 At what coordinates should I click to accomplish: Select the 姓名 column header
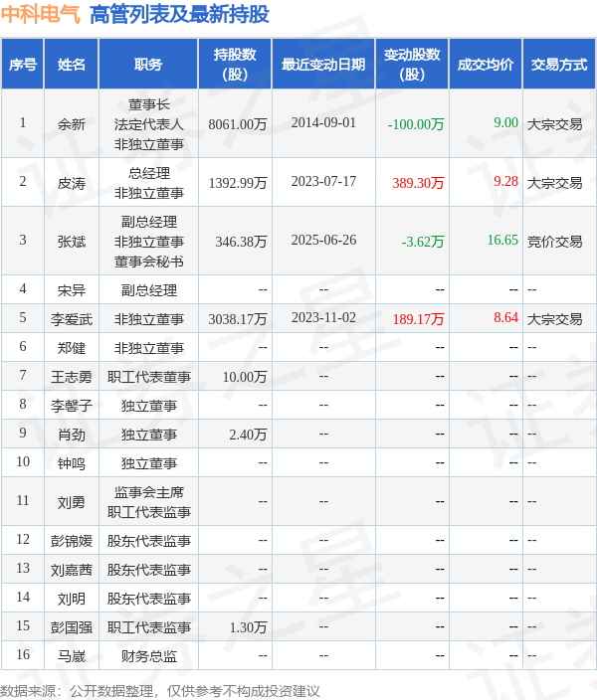(x=72, y=65)
